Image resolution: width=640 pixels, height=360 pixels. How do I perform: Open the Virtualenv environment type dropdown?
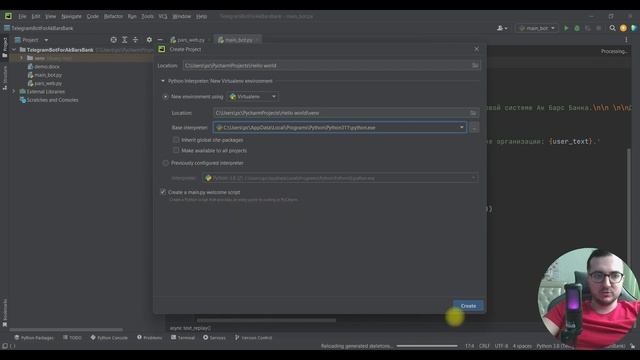coord(253,97)
